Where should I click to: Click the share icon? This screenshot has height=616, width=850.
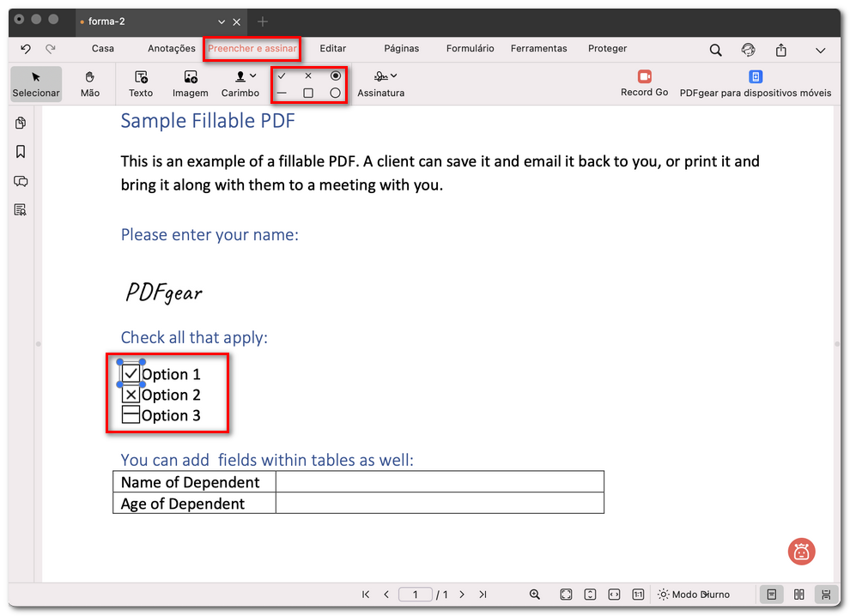tap(780, 50)
